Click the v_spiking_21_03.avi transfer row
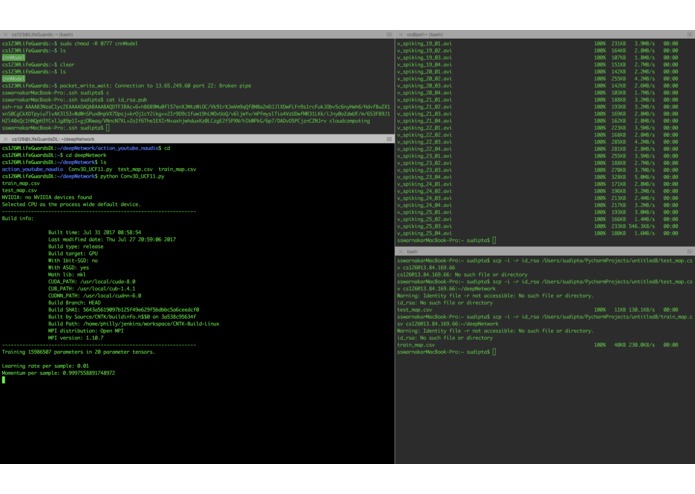Image resolution: width=695 pixels, height=494 pixels. coord(538,114)
